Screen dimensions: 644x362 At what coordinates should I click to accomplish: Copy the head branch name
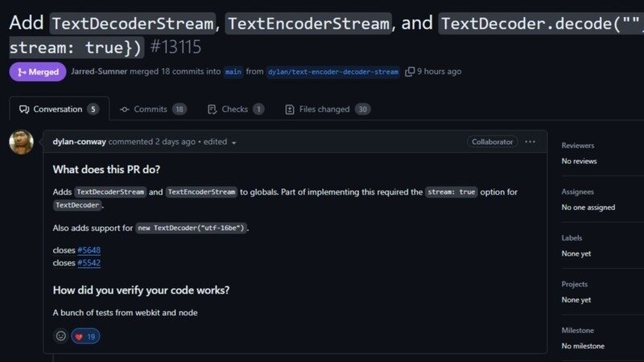tap(410, 72)
